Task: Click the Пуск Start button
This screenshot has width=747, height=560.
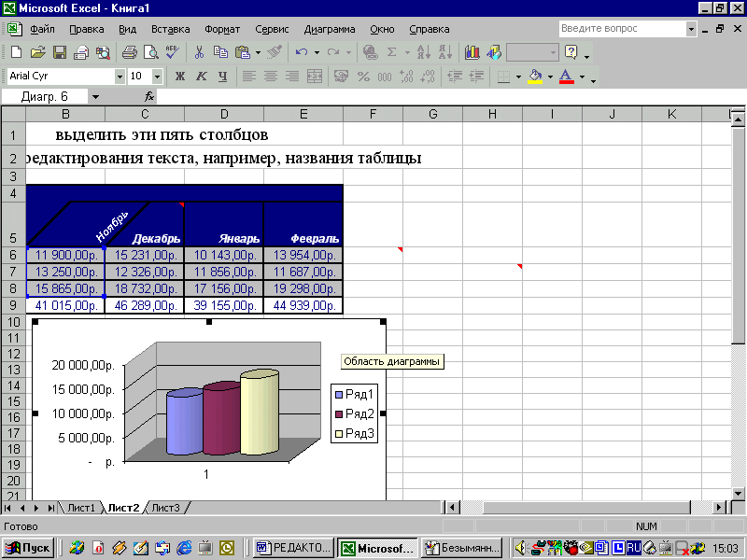Action: (28, 548)
